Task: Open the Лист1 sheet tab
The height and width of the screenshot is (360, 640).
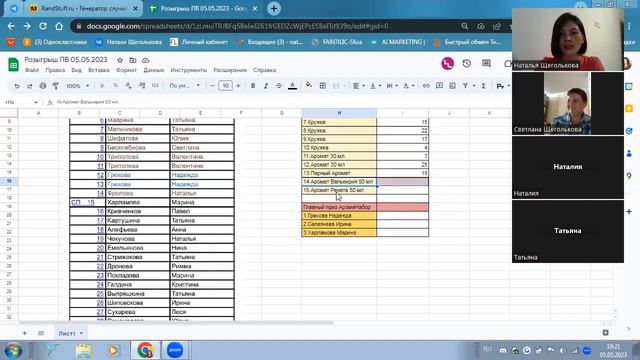Action: coord(70,333)
